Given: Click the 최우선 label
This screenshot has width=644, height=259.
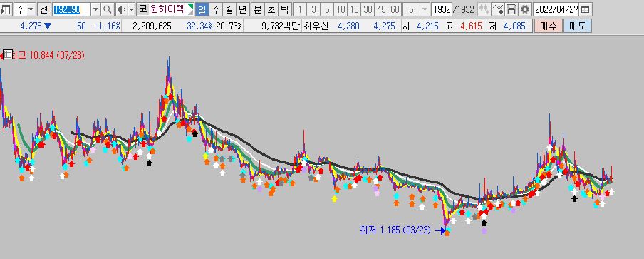Looking at the screenshot, I should (x=316, y=26).
